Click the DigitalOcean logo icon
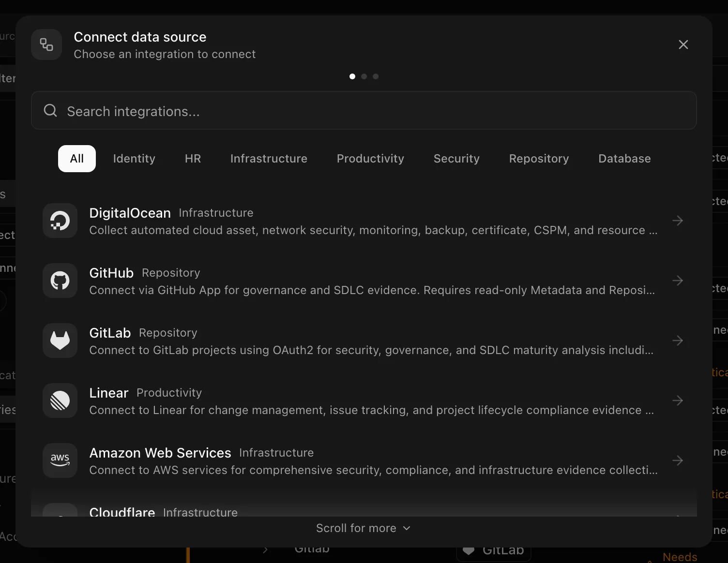The image size is (728, 563). [x=60, y=221]
